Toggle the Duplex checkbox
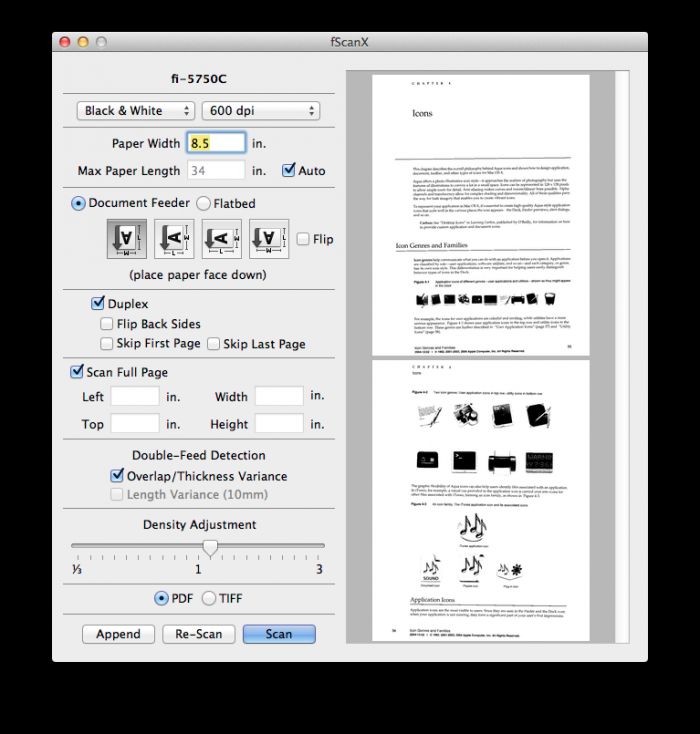This screenshot has width=700, height=734. pyautogui.click(x=97, y=303)
